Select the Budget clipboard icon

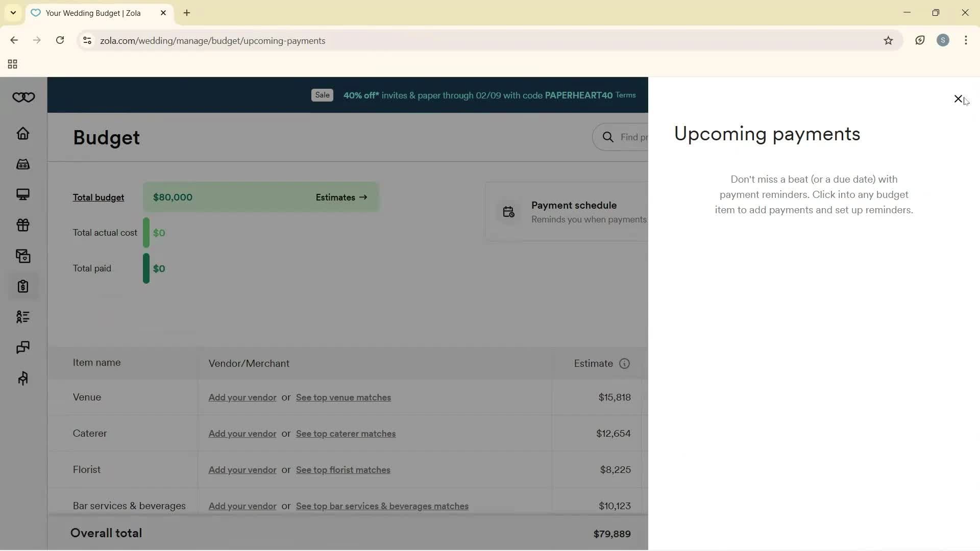(23, 287)
